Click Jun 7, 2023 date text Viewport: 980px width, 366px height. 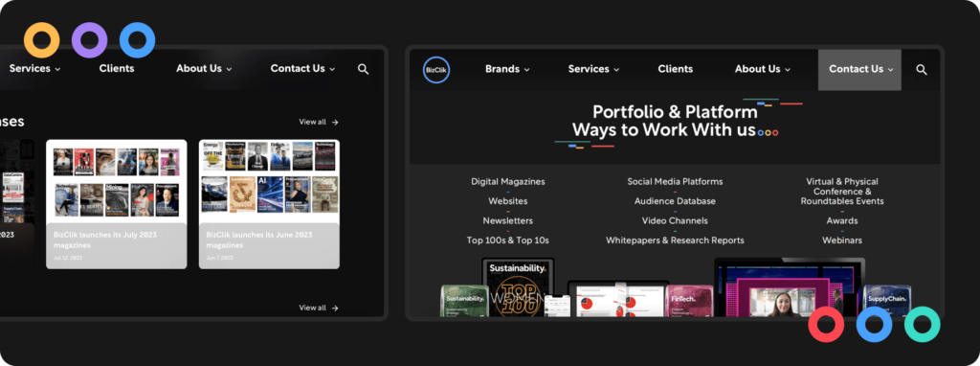[219, 258]
